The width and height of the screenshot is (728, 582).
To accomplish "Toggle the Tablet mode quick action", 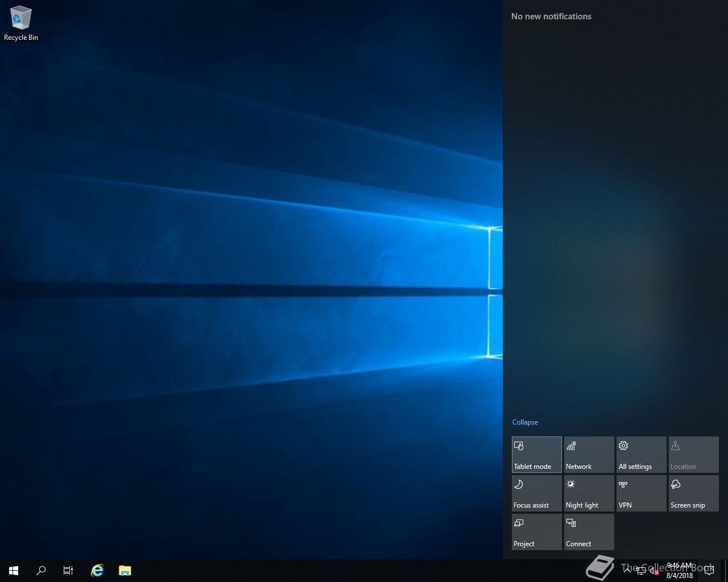I will 536,454.
